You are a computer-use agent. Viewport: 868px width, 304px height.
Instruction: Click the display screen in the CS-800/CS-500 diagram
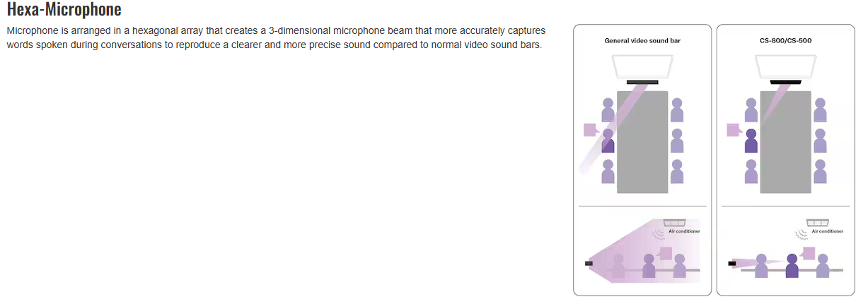[785, 66]
